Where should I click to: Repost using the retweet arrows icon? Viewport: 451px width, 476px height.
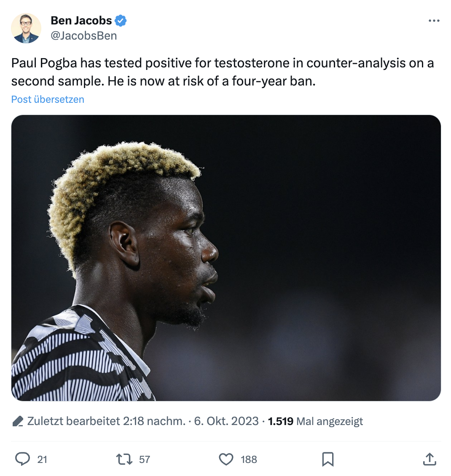point(124,459)
